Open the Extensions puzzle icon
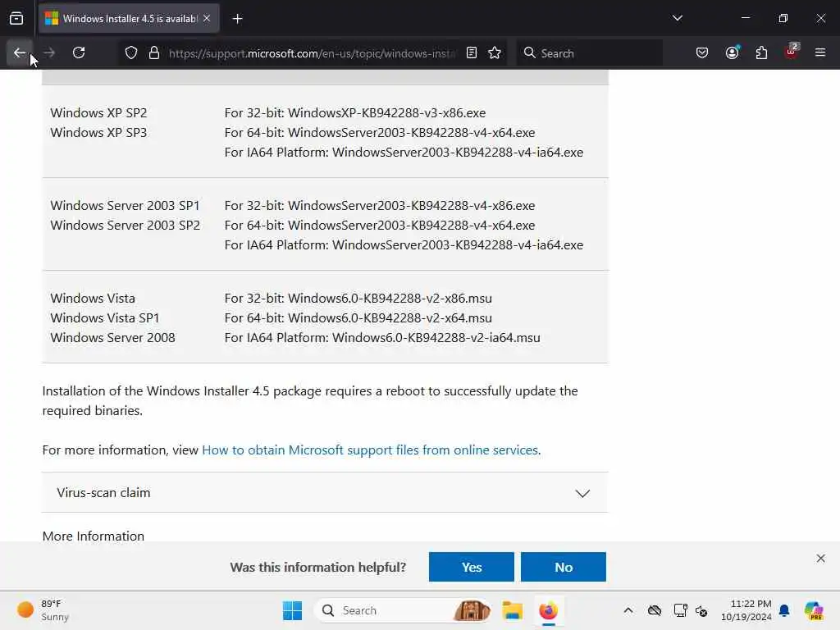The width and height of the screenshot is (840, 630). (761, 52)
